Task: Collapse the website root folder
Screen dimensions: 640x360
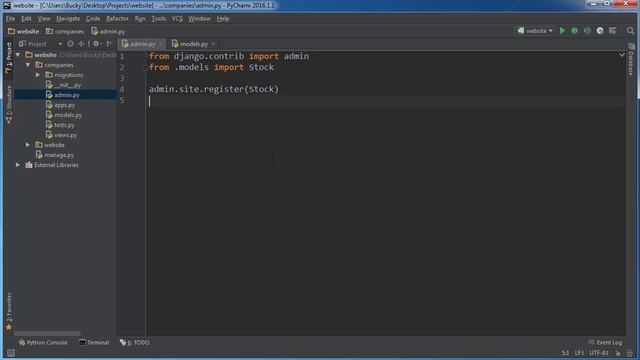Action: point(18,55)
